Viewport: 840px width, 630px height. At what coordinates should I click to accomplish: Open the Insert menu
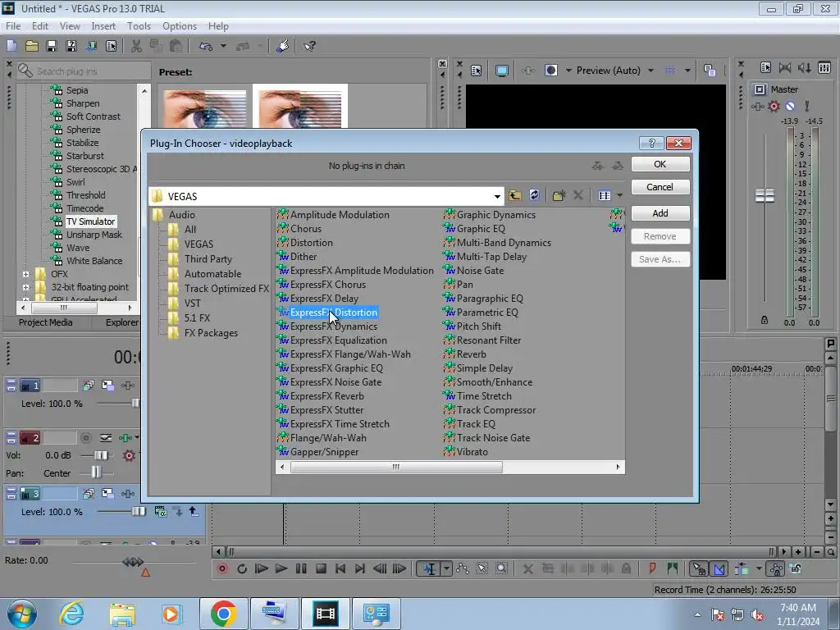click(103, 25)
